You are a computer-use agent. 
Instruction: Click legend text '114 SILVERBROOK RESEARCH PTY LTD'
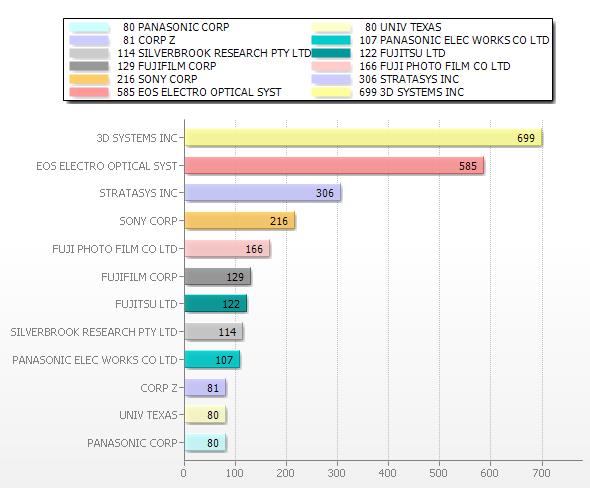[x=214, y=53]
